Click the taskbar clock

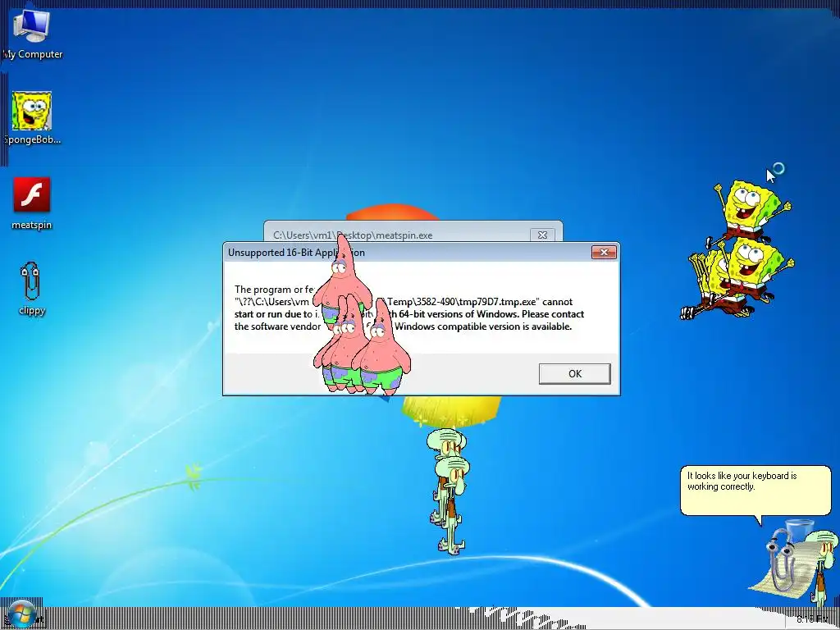pos(812,619)
